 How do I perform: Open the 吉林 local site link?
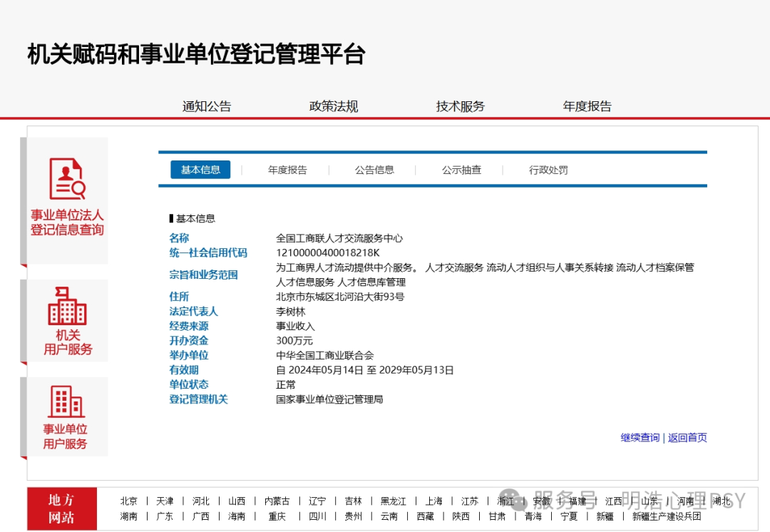coord(353,501)
